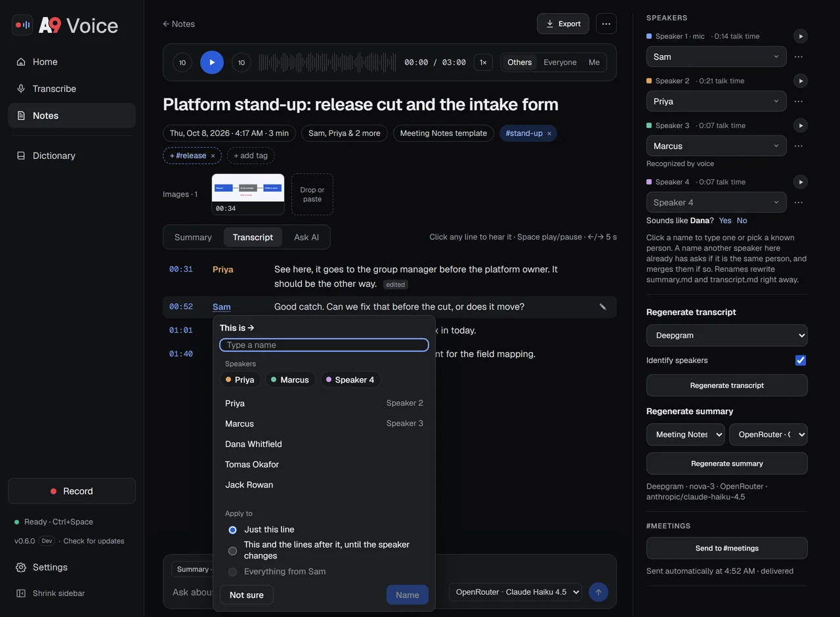Screen dimensions: 840x617
Task: Expand the Speaker 4 name dropdown
Action: point(717,202)
